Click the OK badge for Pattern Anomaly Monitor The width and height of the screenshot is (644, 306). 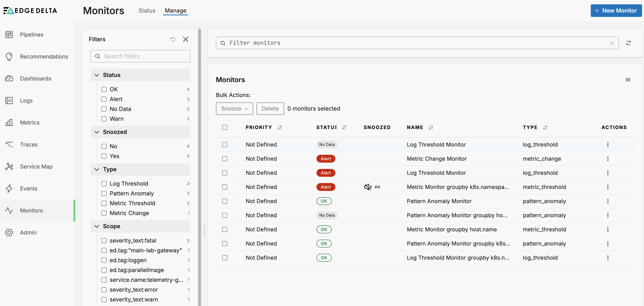324,201
